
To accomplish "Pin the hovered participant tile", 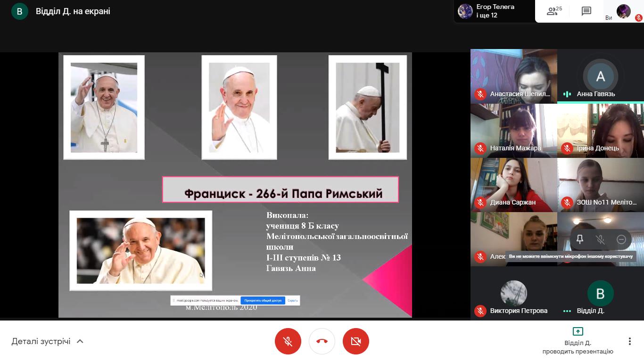I will pos(580,239).
